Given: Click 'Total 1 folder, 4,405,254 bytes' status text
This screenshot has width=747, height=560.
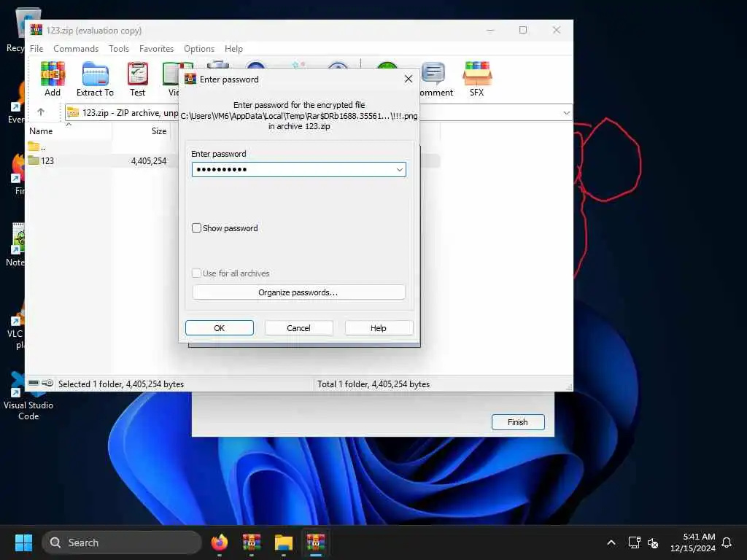Looking at the screenshot, I should pyautogui.click(x=373, y=384).
